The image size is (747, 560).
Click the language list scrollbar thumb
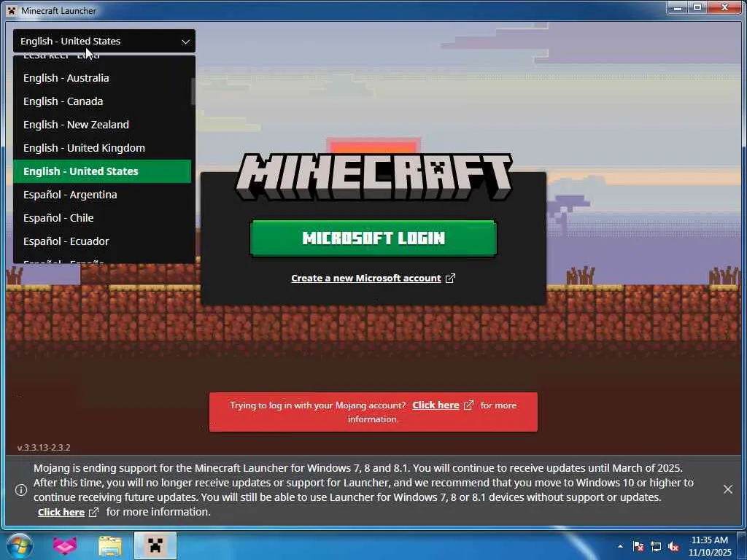193,91
